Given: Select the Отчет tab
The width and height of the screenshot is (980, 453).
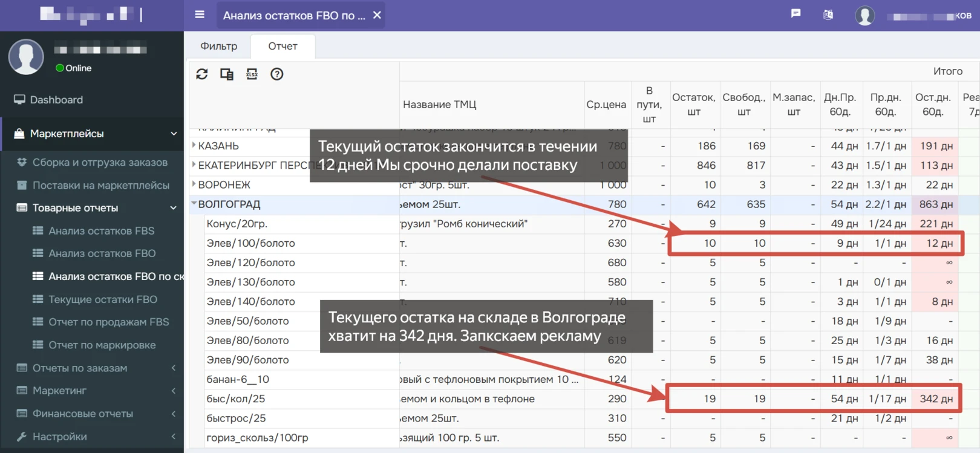Looking at the screenshot, I should (x=283, y=46).
